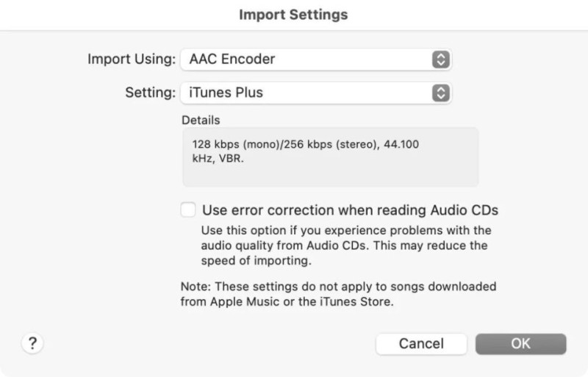Click the 'Import Using:' label
Image resolution: width=588 pixels, height=377 pixels.
point(132,60)
